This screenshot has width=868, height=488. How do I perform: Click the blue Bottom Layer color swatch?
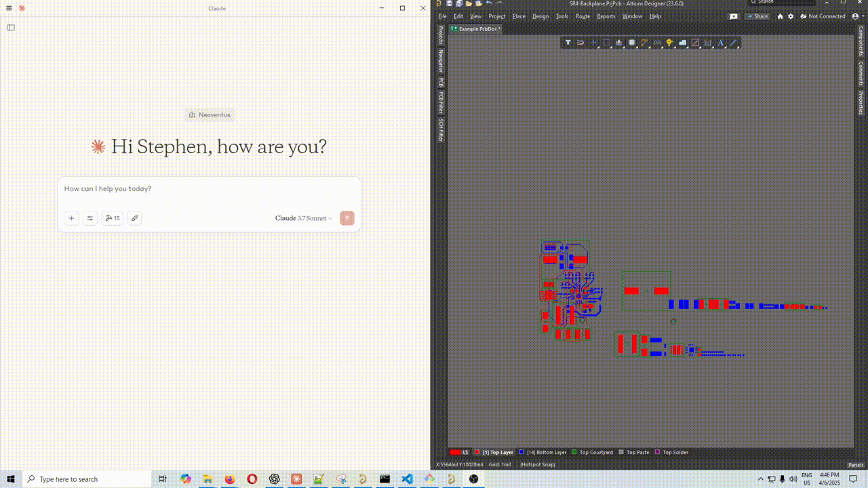(521, 452)
